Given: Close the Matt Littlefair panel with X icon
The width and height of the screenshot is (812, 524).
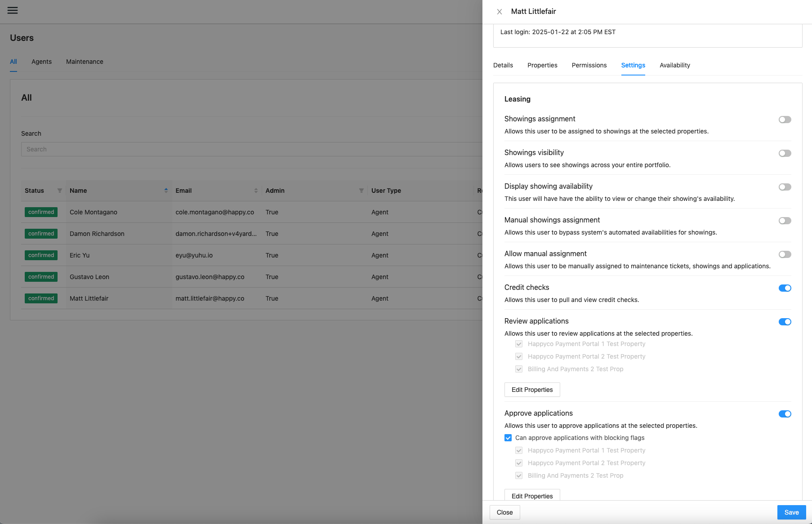Looking at the screenshot, I should tap(500, 12).
